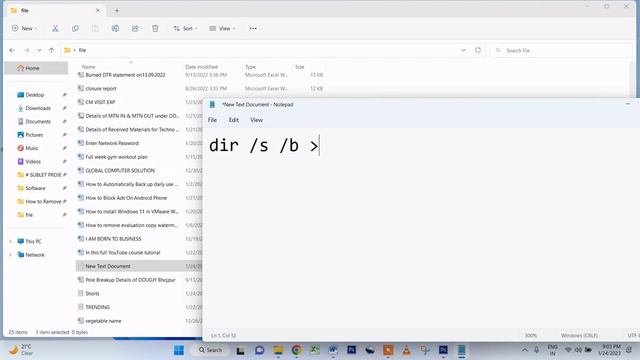Expand the Network tree node
640x360 pixels.
pos(11,255)
